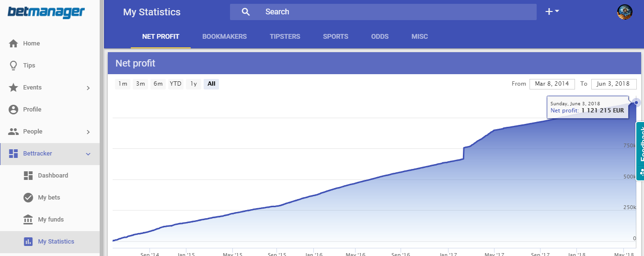Set chart range to 3m
644x256 pixels.
tap(140, 84)
